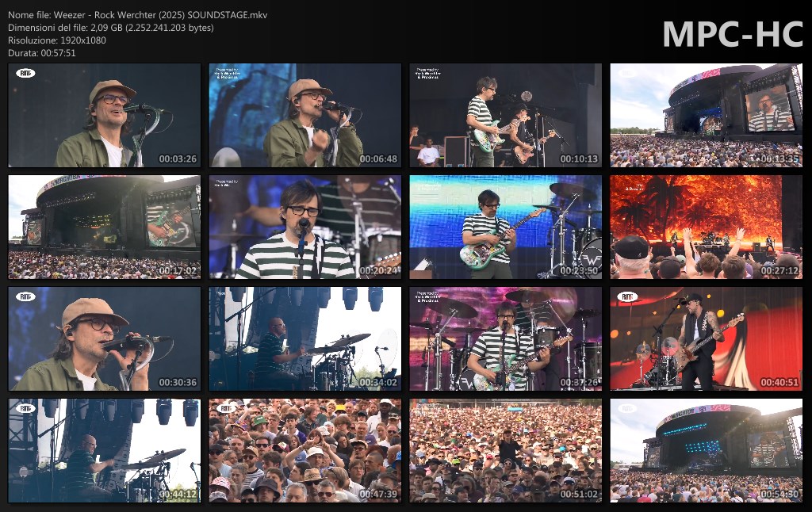The image size is (812, 512).
Task: Open the frame marked 00:06:48
Action: click(304, 116)
